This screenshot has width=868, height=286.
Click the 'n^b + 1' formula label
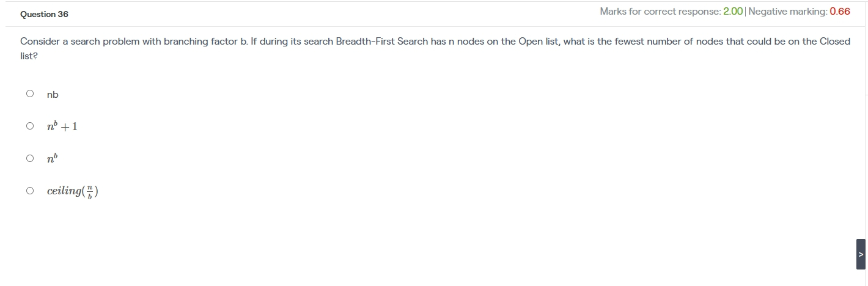pos(62,127)
